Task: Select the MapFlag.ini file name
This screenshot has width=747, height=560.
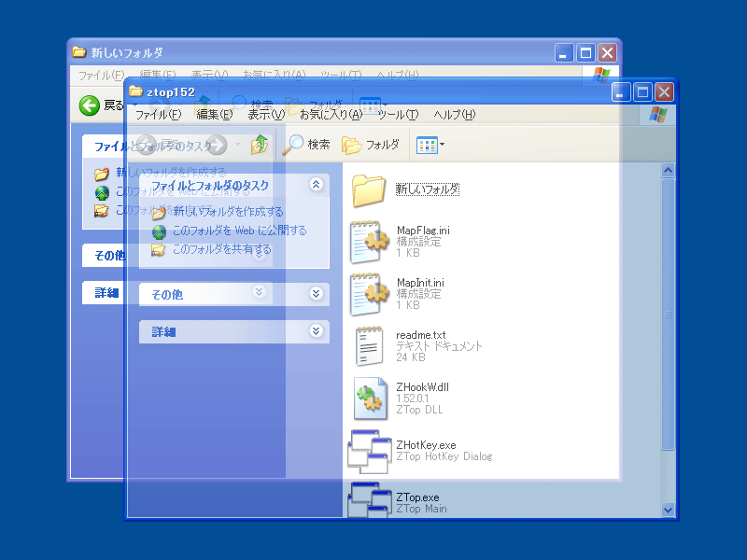Action: pyautogui.click(x=423, y=231)
